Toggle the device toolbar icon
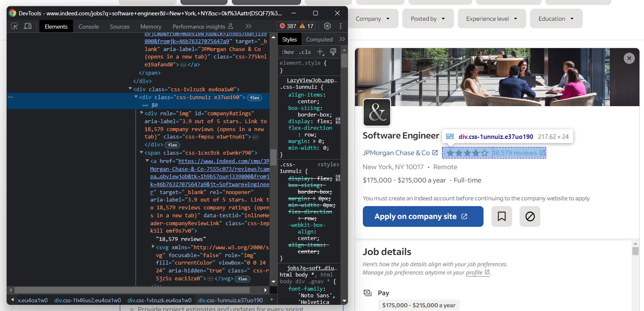 [28, 26]
